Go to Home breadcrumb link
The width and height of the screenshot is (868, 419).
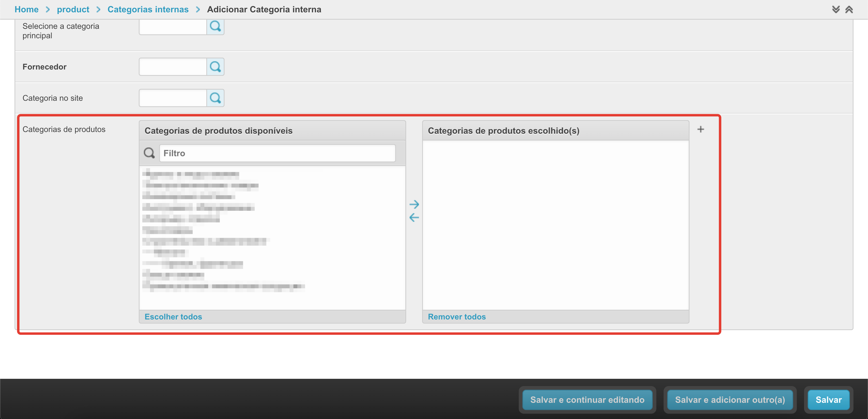click(x=26, y=9)
